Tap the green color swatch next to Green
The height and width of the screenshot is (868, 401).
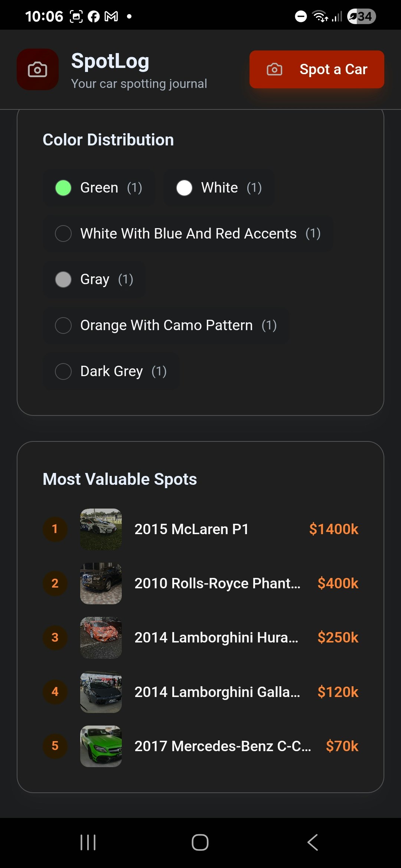point(63,187)
